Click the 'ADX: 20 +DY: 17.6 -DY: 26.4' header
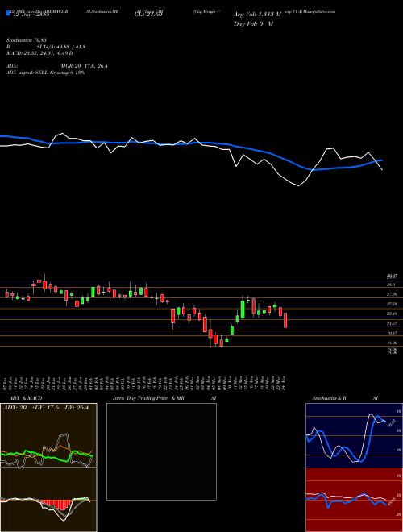This screenshot has height=532, width=403. tap(46, 408)
